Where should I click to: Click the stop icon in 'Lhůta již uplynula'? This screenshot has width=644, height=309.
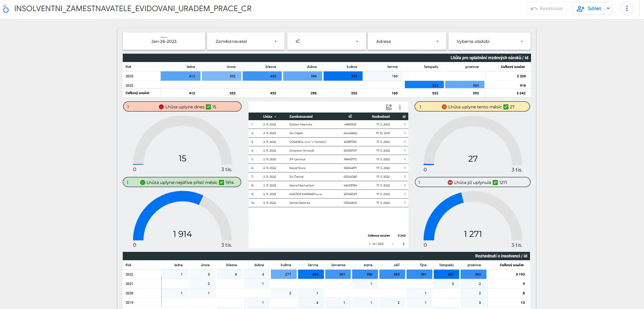450,183
